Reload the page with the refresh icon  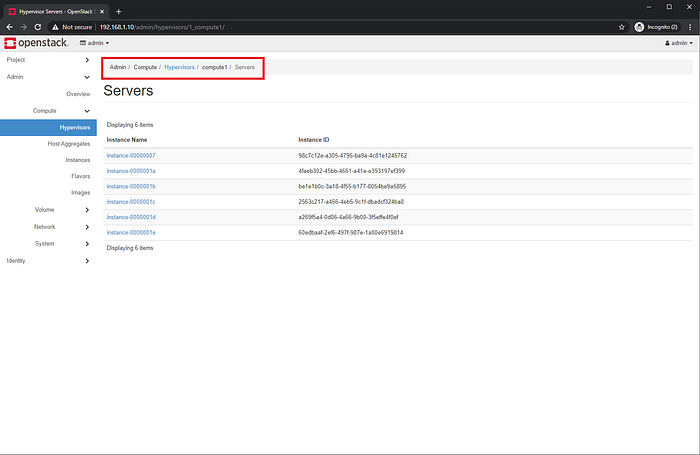38,27
